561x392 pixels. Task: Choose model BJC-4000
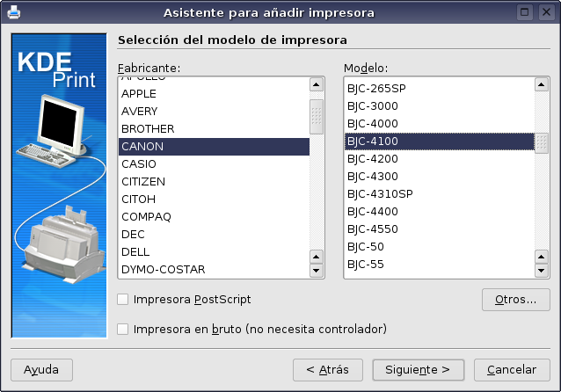pyautogui.click(x=440, y=123)
